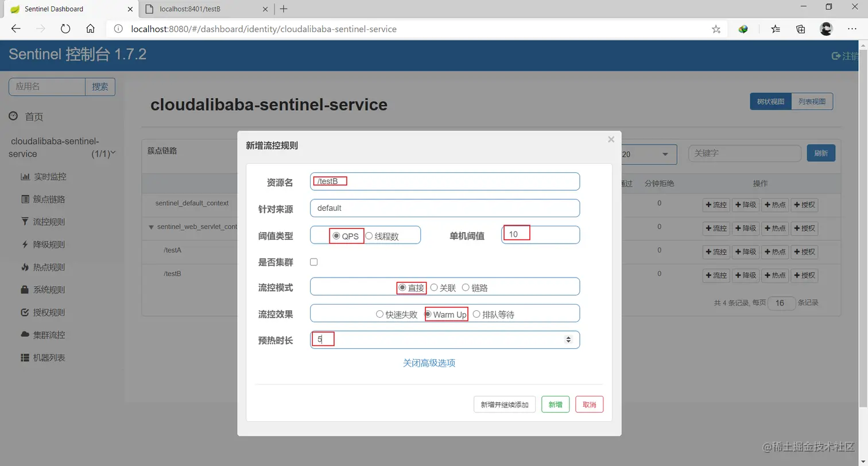Click the 注销 logout link

coord(846,56)
